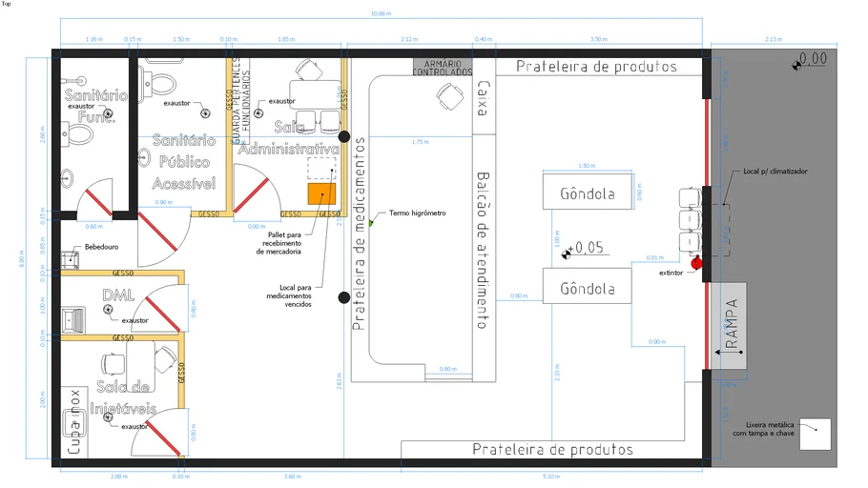Select the 'Local p/ climatizador' annotation

(775, 172)
